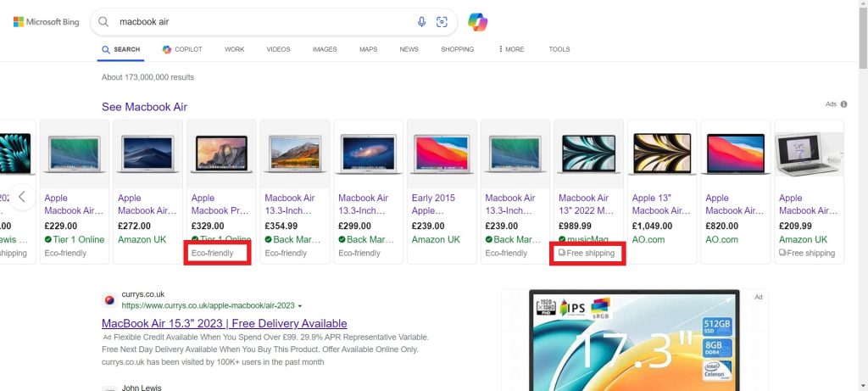
Task: Click the previous arrow on product carousel
Action: [22, 196]
